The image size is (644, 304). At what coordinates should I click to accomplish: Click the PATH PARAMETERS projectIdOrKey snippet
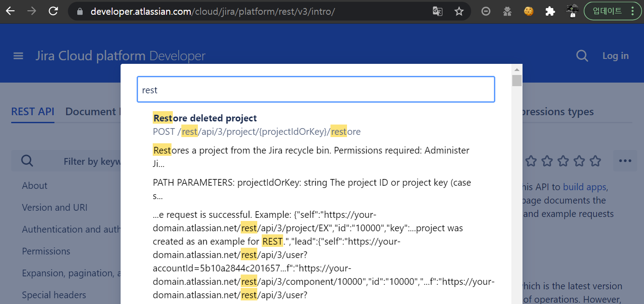(312, 189)
